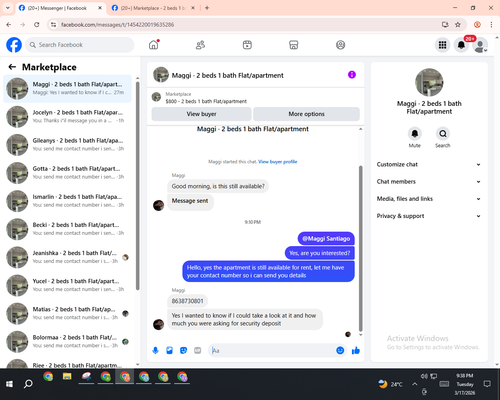The width and height of the screenshot is (500, 400).
Task: Choose a sticker from the sticker icon
Action: click(183, 350)
